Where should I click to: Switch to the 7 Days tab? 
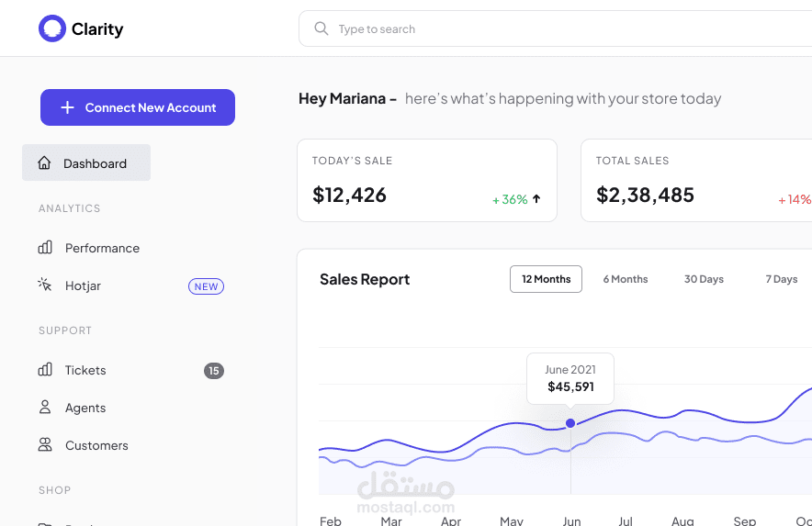pos(782,279)
